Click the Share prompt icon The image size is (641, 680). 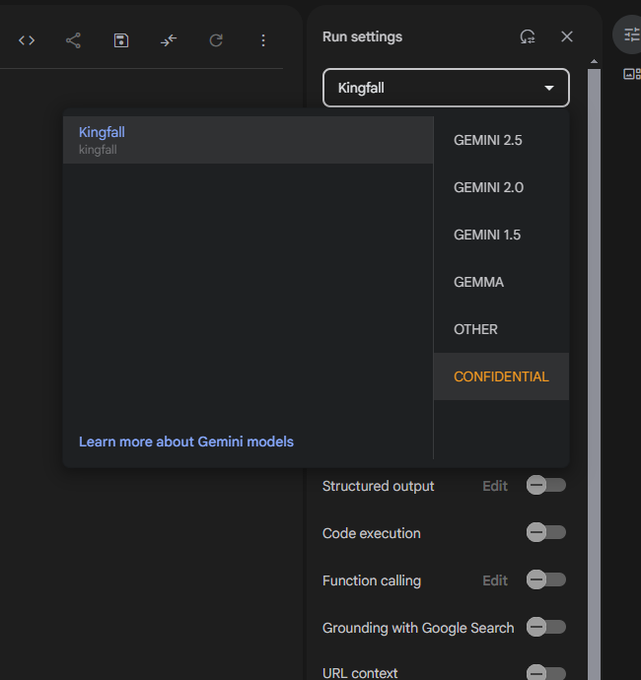pos(73,40)
